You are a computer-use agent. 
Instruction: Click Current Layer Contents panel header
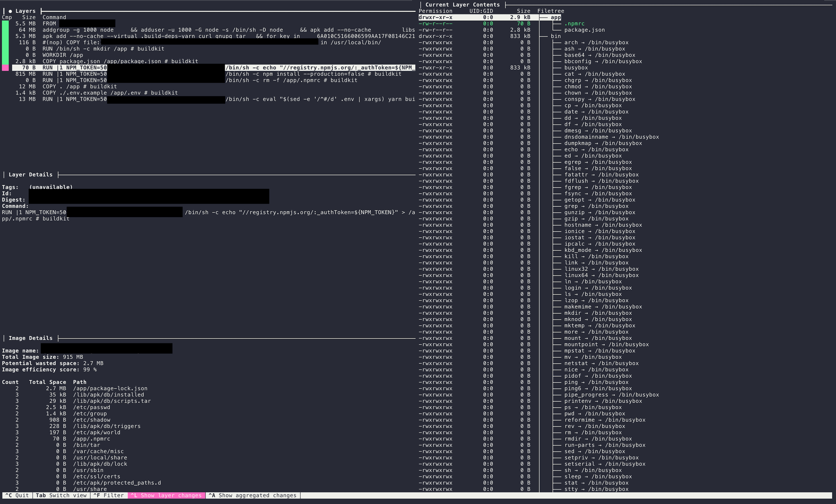(x=462, y=5)
